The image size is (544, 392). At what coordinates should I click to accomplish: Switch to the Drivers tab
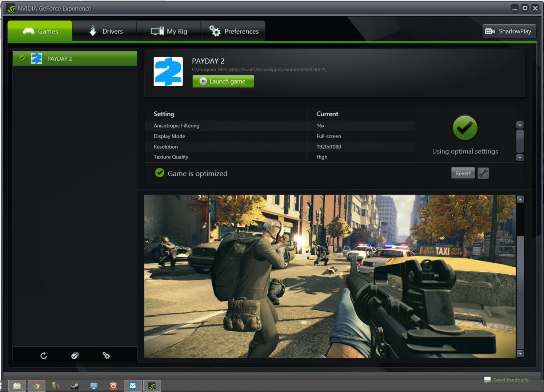coord(104,31)
